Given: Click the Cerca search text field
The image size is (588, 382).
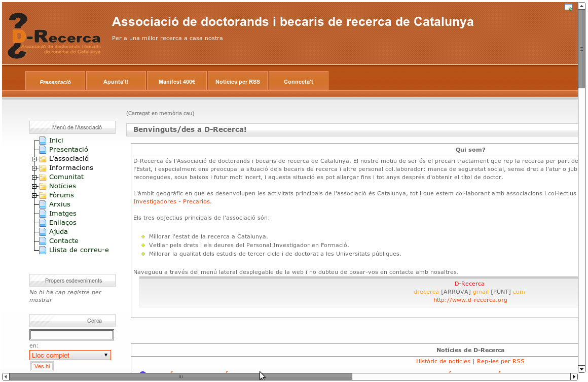Looking at the screenshot, I should coord(71,335).
